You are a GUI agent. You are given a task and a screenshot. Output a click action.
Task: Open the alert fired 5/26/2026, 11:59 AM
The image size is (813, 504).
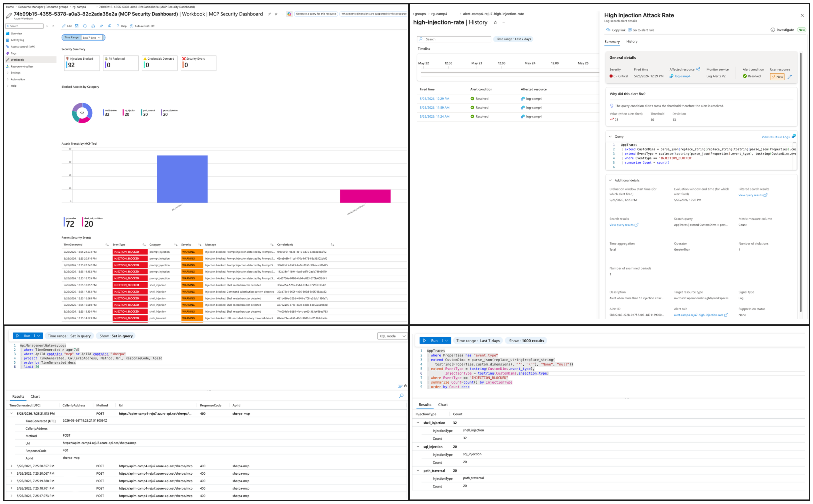(434, 108)
